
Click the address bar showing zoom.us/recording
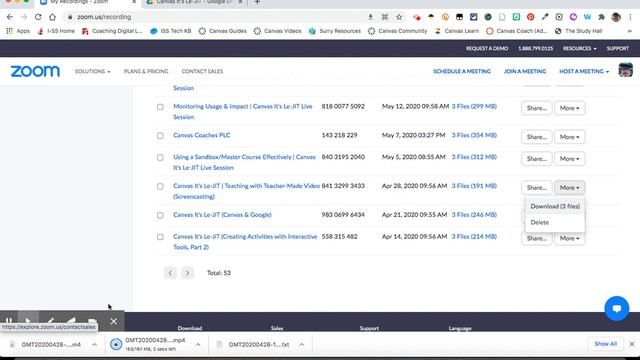[x=216, y=17]
